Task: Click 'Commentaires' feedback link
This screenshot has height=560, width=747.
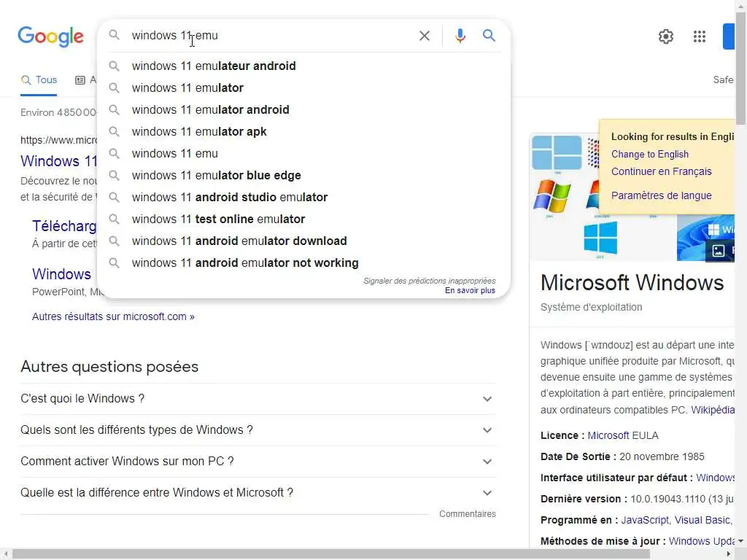Action: pos(468,514)
